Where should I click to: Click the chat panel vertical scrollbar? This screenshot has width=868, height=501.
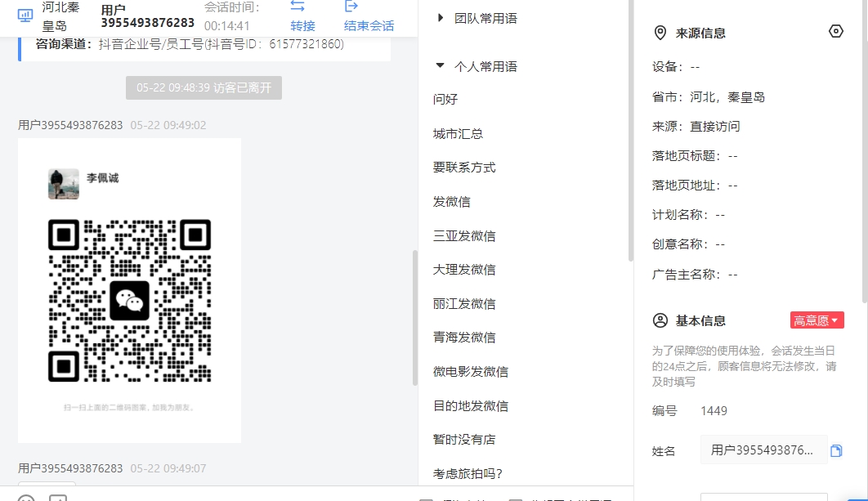click(x=414, y=318)
